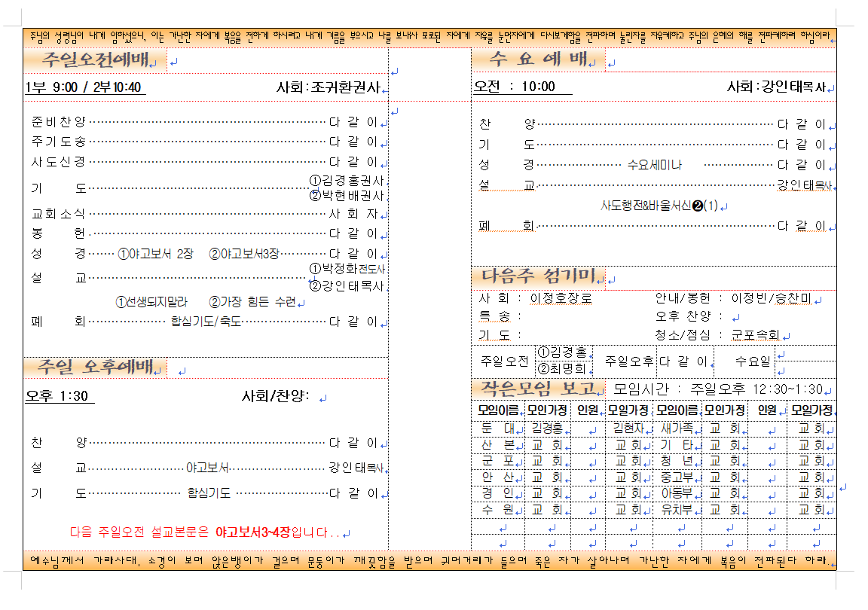
Task: Click the '새가족' table cell
Action: point(677,429)
